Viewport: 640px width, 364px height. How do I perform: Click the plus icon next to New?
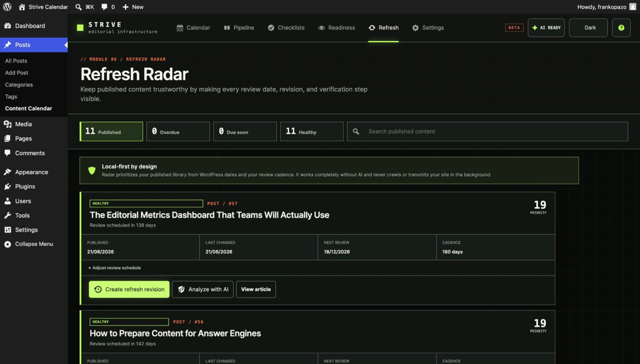[125, 7]
